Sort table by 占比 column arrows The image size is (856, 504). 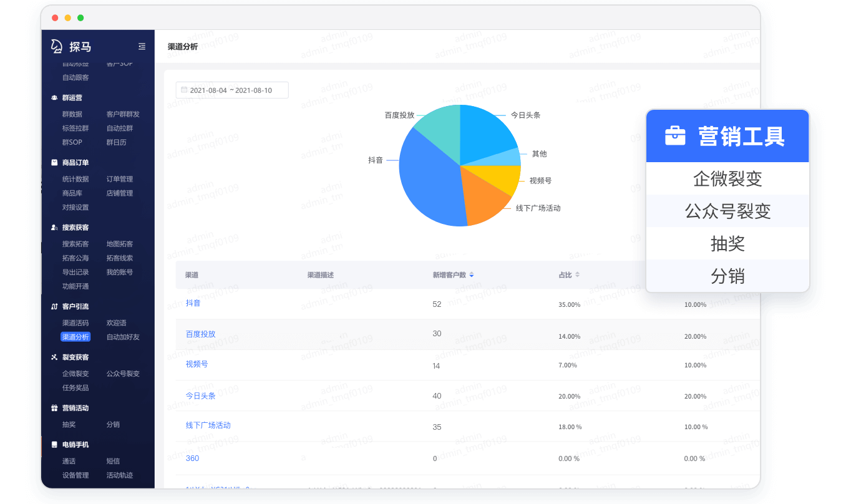pyautogui.click(x=577, y=275)
